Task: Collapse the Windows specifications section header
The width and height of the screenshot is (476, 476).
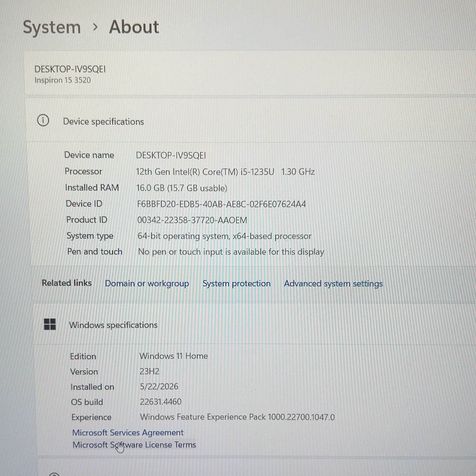Action: pos(254,325)
